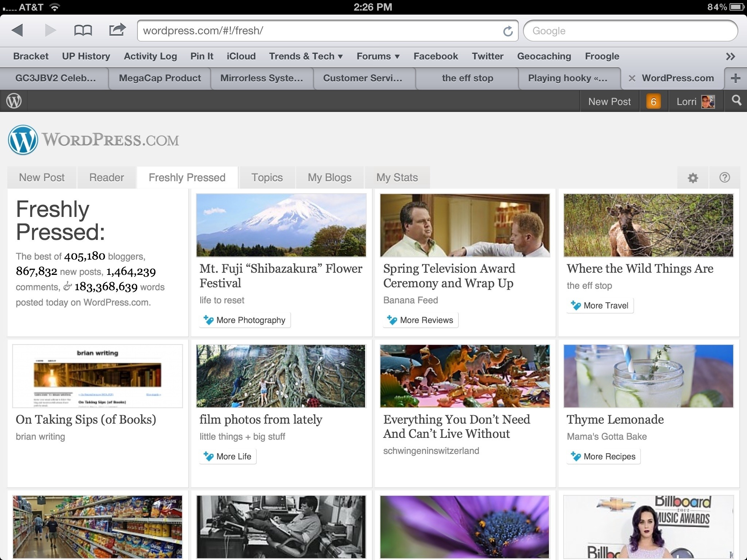Click the More Photography tag button
This screenshot has height=560, width=747.
245,320
